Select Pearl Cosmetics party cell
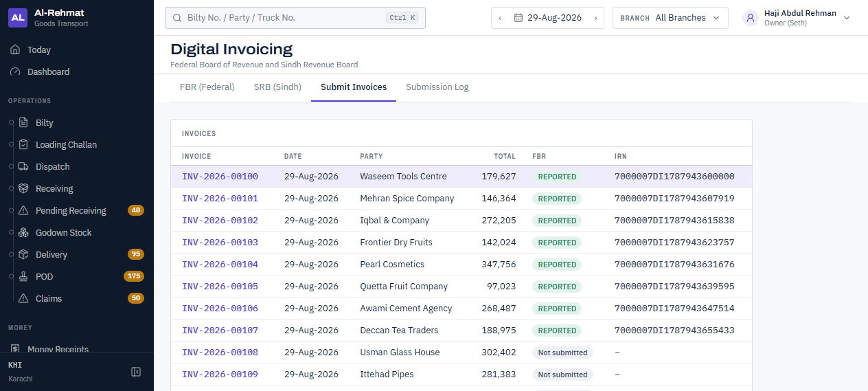 (392, 265)
